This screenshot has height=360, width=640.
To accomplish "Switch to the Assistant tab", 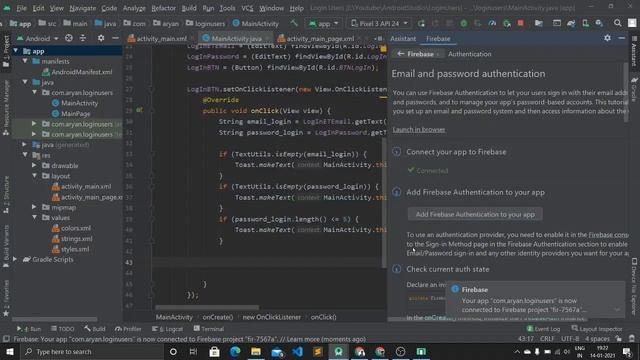I will click(x=403, y=38).
